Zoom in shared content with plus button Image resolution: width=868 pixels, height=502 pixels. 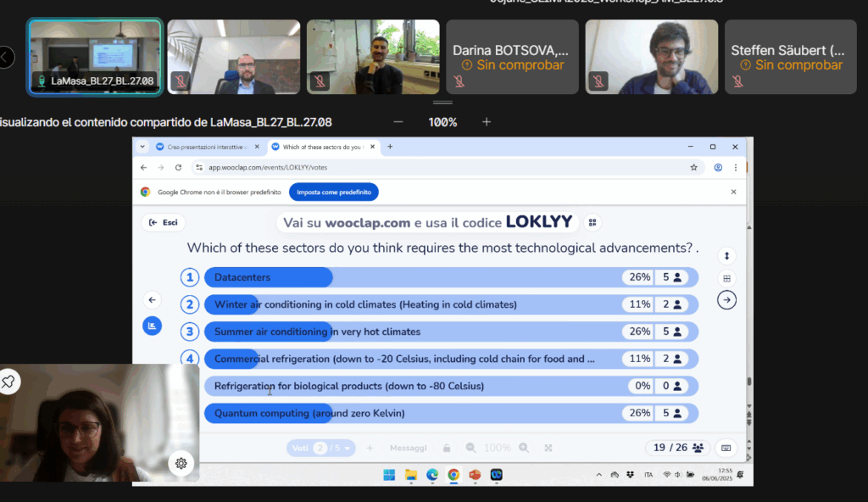[486, 122]
